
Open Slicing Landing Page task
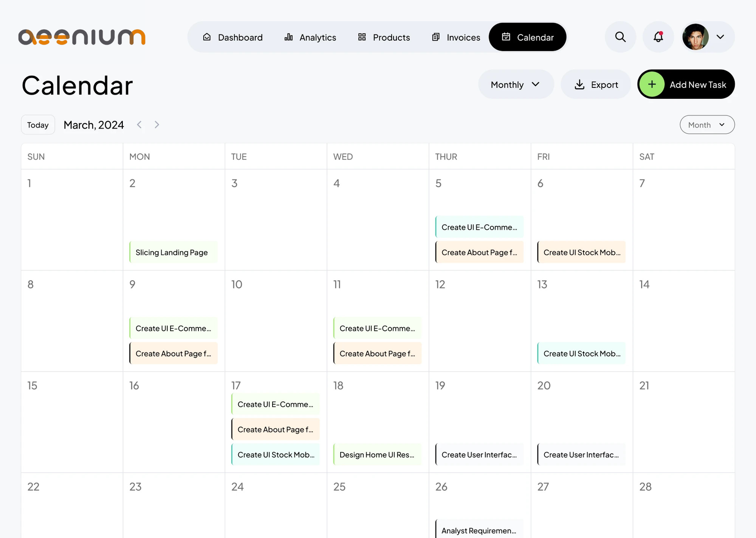pos(172,252)
